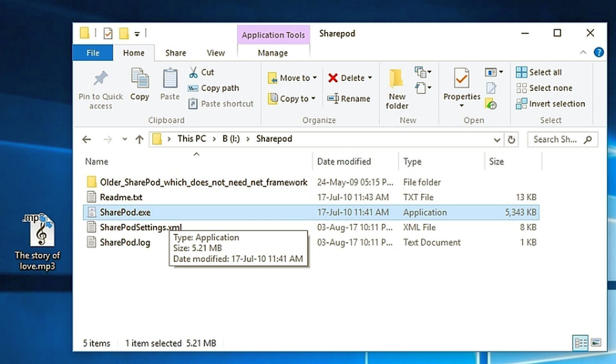Screen dimensions: 616x364
Task: Open Customize Quick Access Toolbar dropdown
Action: click(x=137, y=34)
